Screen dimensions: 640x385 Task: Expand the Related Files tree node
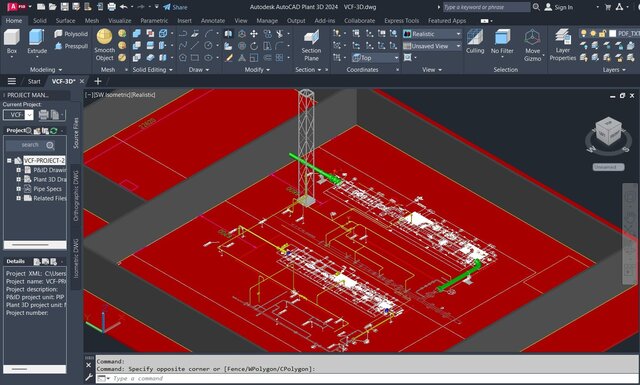tap(18, 198)
